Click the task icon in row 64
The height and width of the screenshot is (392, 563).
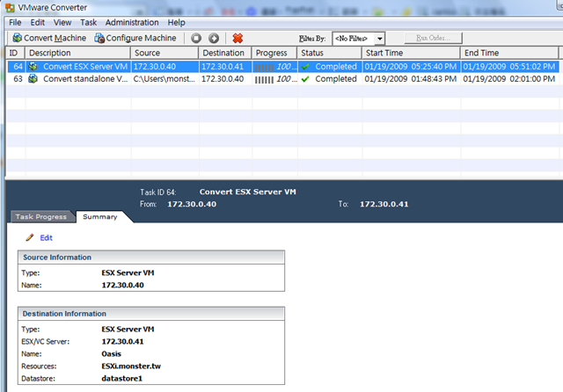pyautogui.click(x=33, y=66)
